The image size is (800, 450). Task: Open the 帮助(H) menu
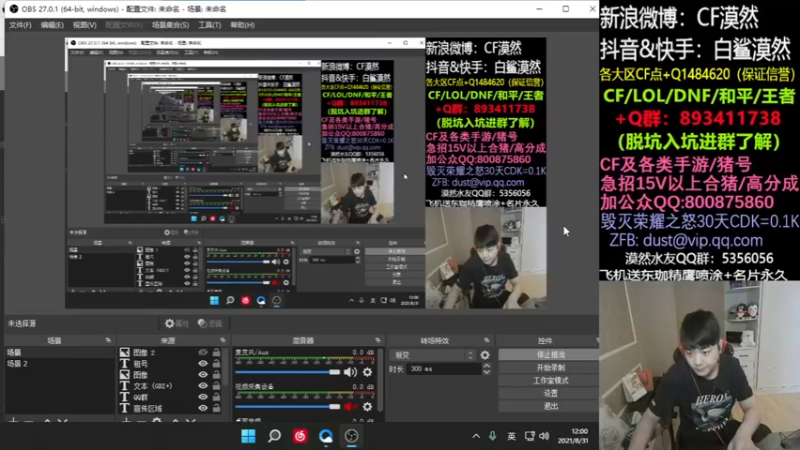tap(242, 25)
